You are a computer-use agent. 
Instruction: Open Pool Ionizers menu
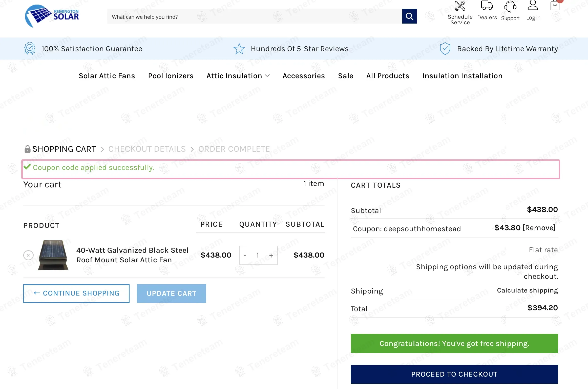(171, 76)
